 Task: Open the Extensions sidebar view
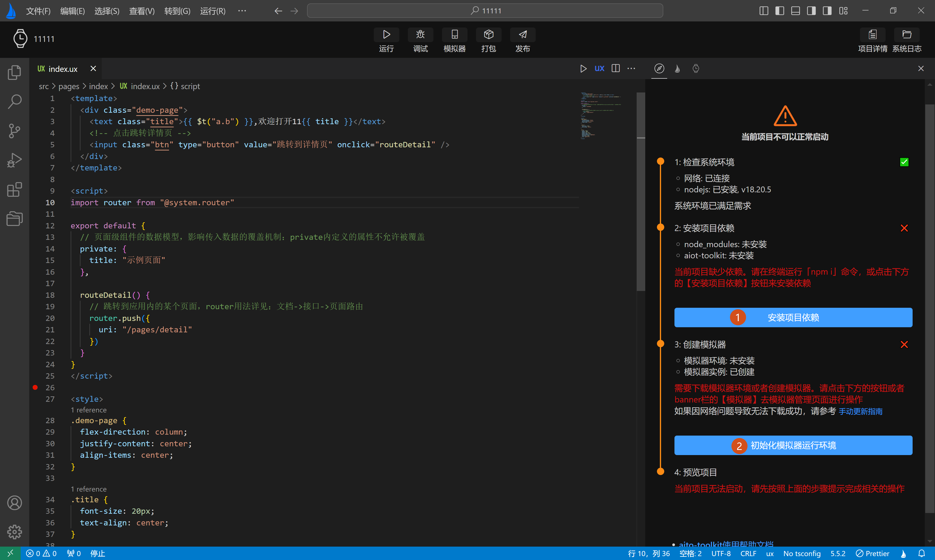(x=14, y=189)
